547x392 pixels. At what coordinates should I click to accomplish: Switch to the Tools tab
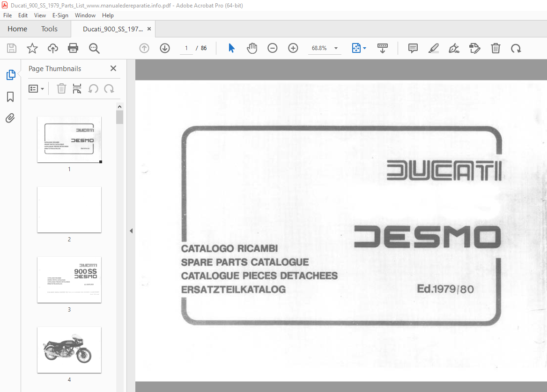49,29
